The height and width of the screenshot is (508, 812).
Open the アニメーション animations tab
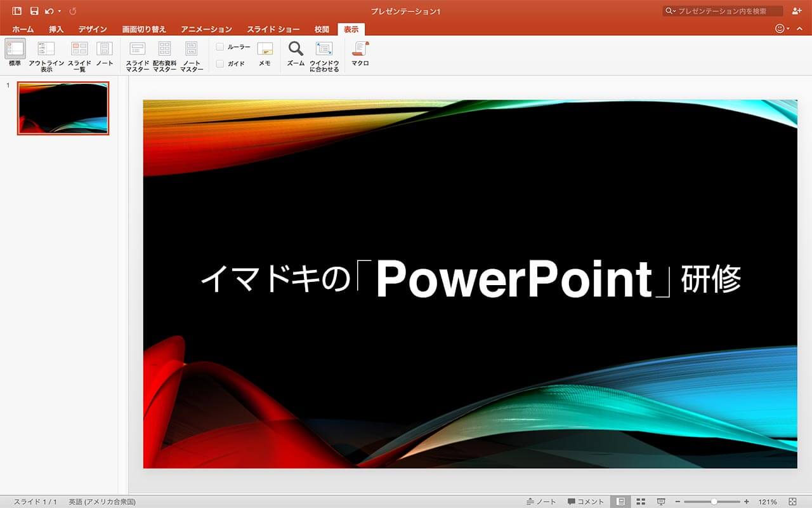click(x=206, y=29)
